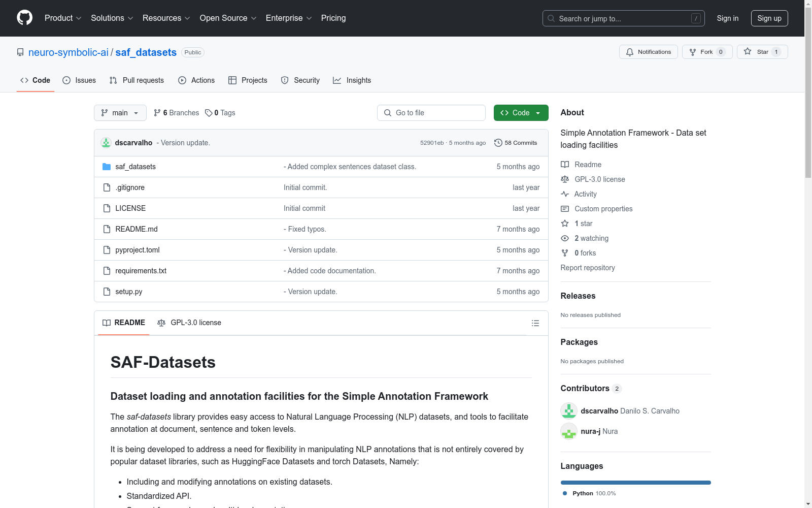Click the pulse icon beside Activity
The image size is (812, 508).
(x=565, y=194)
